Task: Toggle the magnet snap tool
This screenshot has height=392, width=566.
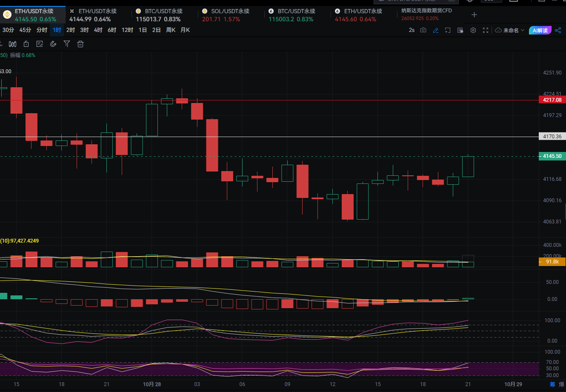Action: tap(53, 44)
